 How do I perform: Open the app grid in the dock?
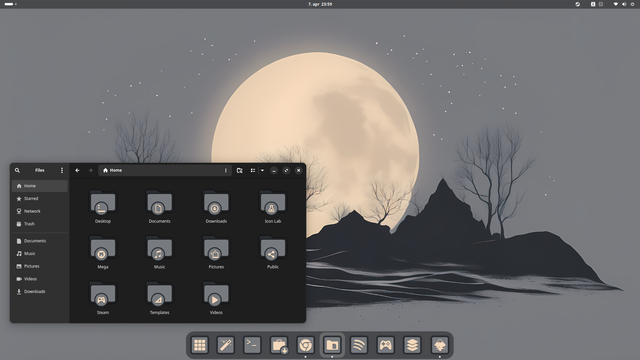click(x=200, y=345)
